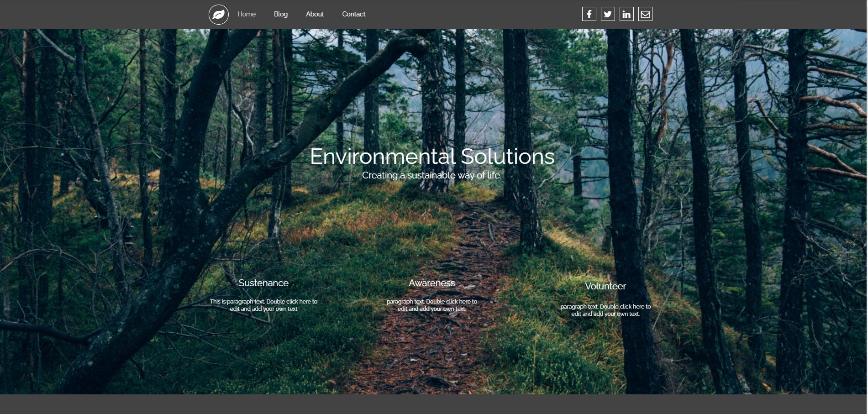Screen dimensions: 868x414
Task: Click the email envelope icon
Action: 645,14
